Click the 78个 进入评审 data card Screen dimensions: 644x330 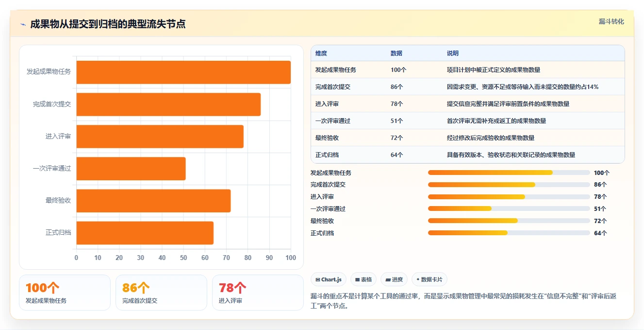pos(258,293)
